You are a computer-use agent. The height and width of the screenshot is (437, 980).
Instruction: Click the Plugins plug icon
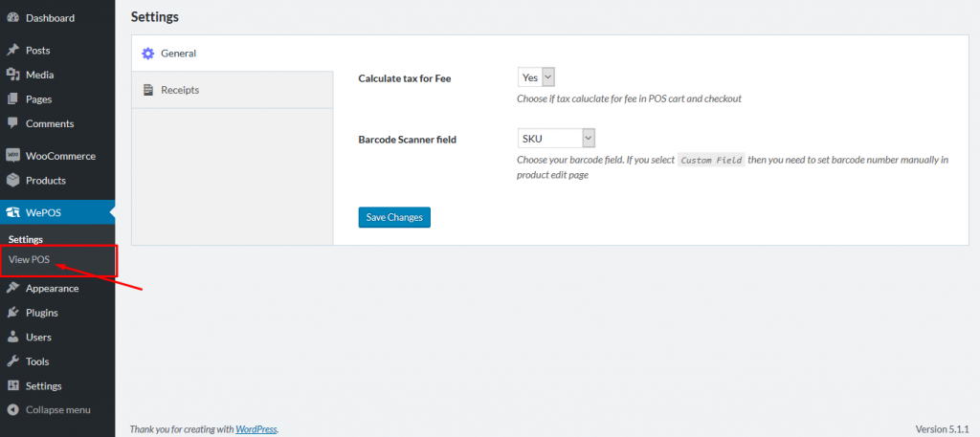point(12,313)
